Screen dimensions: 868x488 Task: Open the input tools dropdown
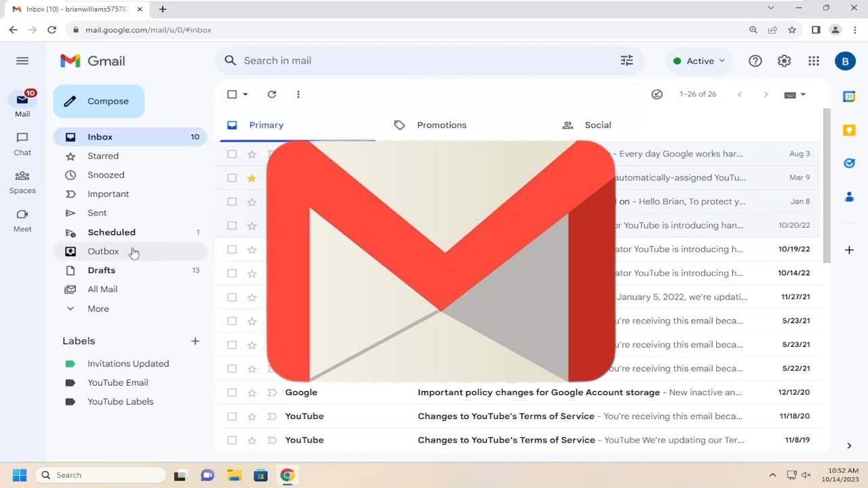click(x=795, y=94)
